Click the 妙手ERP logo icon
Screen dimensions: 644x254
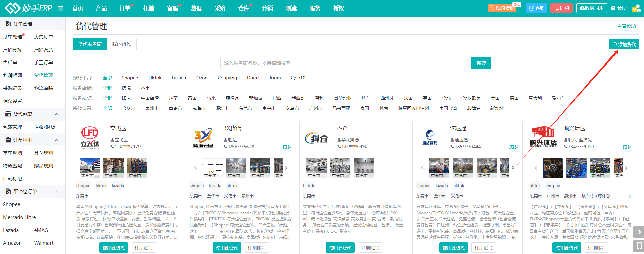tap(13, 8)
